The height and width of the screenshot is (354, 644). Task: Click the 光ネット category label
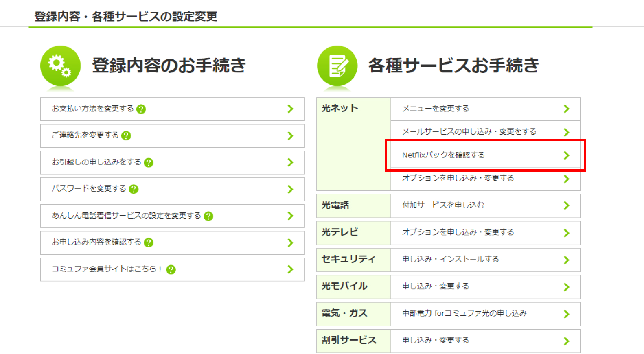tap(340, 109)
